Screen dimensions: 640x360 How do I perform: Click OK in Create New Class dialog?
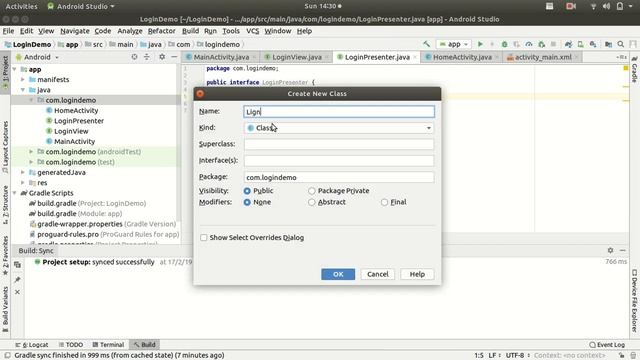[338, 274]
